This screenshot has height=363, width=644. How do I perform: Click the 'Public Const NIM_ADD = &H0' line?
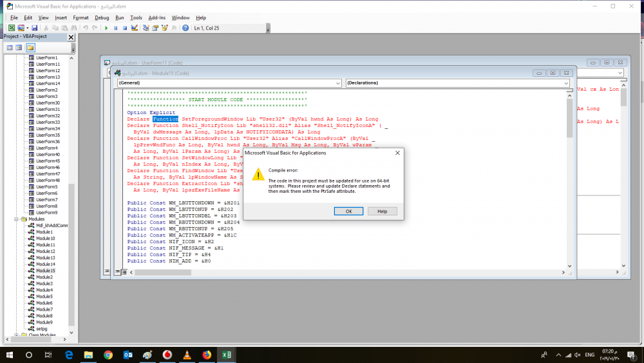169,261
